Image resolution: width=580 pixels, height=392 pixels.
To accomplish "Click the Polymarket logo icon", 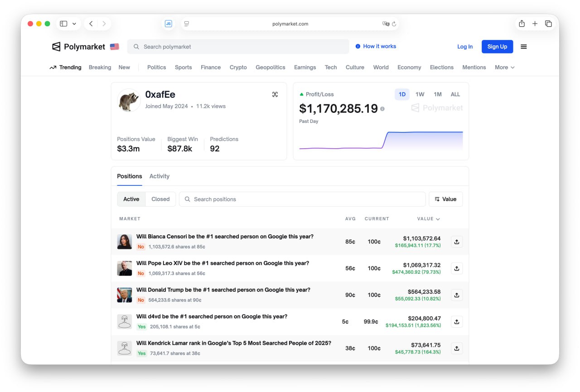I will [56, 46].
